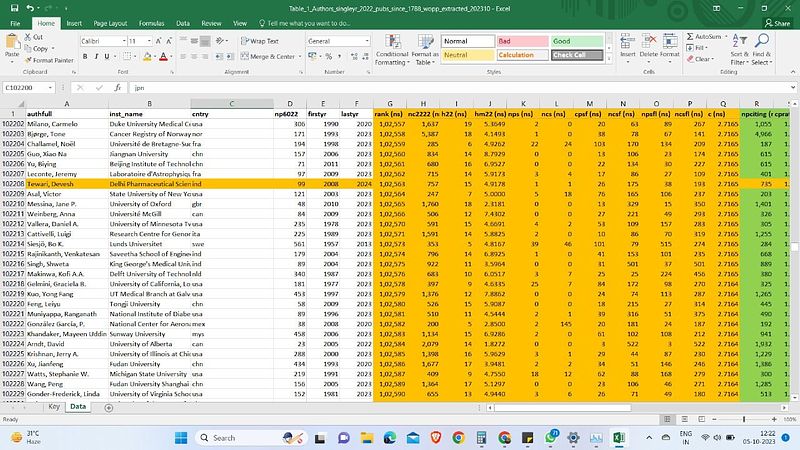Viewport: 800px width, 450px height.
Task: Open Conditional Formatting menu
Action: 392,49
